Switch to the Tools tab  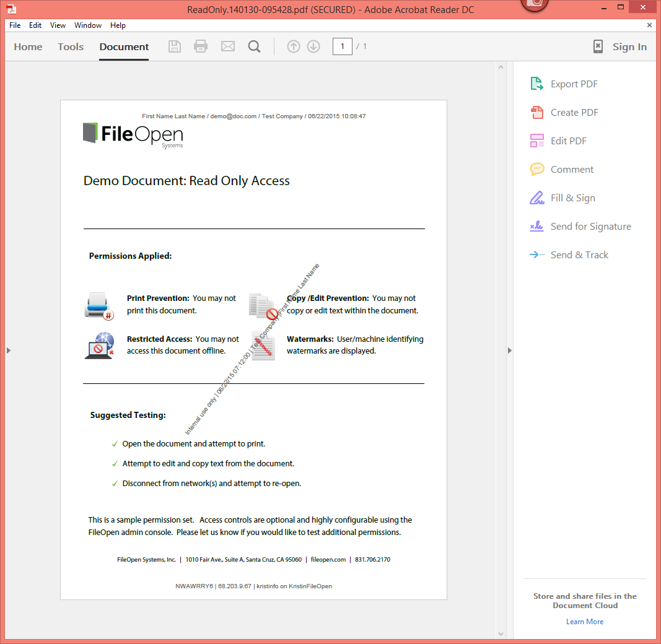[71, 47]
